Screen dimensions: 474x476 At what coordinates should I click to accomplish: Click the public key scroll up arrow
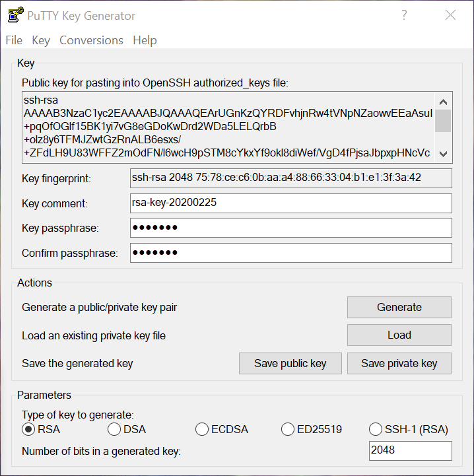pos(443,102)
